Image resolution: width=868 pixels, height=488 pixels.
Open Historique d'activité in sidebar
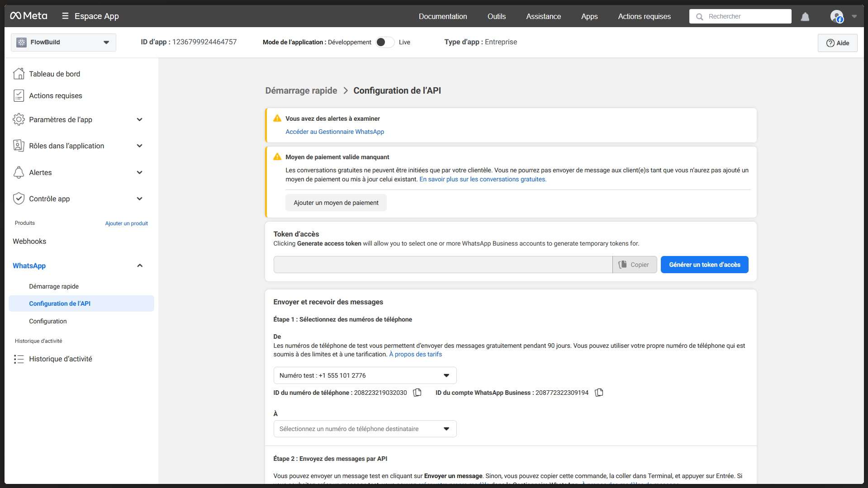click(60, 359)
